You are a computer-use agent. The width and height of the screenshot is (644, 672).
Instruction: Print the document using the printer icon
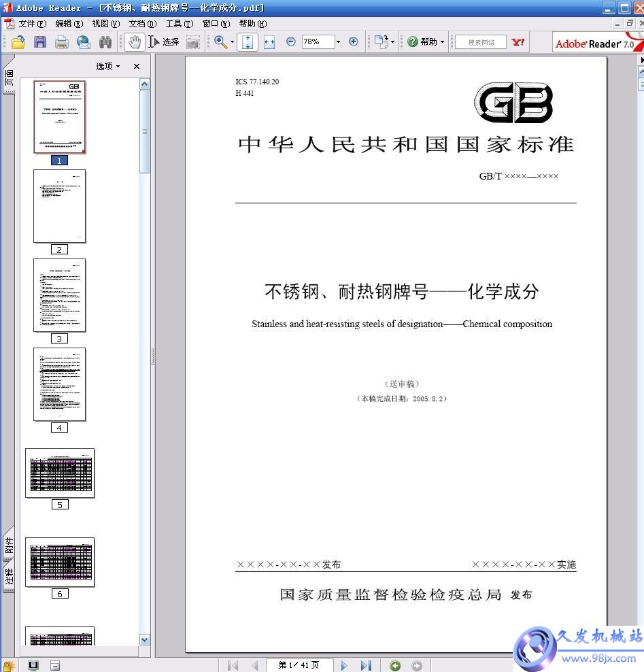click(x=62, y=42)
